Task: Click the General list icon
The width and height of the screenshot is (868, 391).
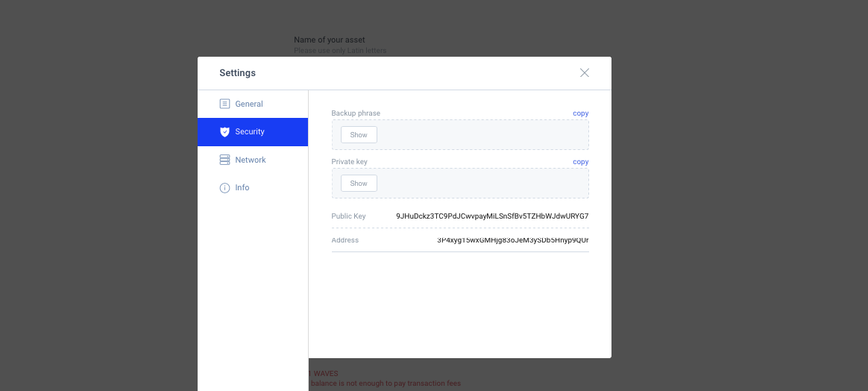Action: click(224, 104)
